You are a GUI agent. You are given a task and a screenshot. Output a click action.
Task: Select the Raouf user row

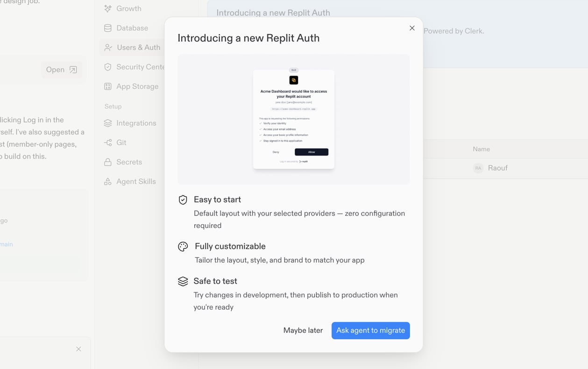505,168
